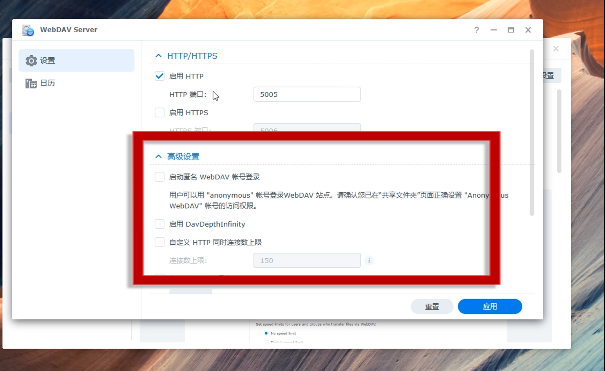This screenshot has height=371, width=605.
Task: Select the 设置 tab in sidebar
Action: [x=76, y=60]
